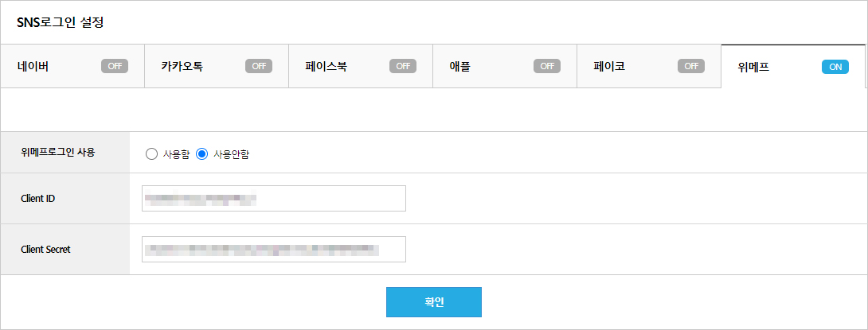The image size is (868, 330).
Task: Click the OFF badge beside 애플
Action: 547,66
